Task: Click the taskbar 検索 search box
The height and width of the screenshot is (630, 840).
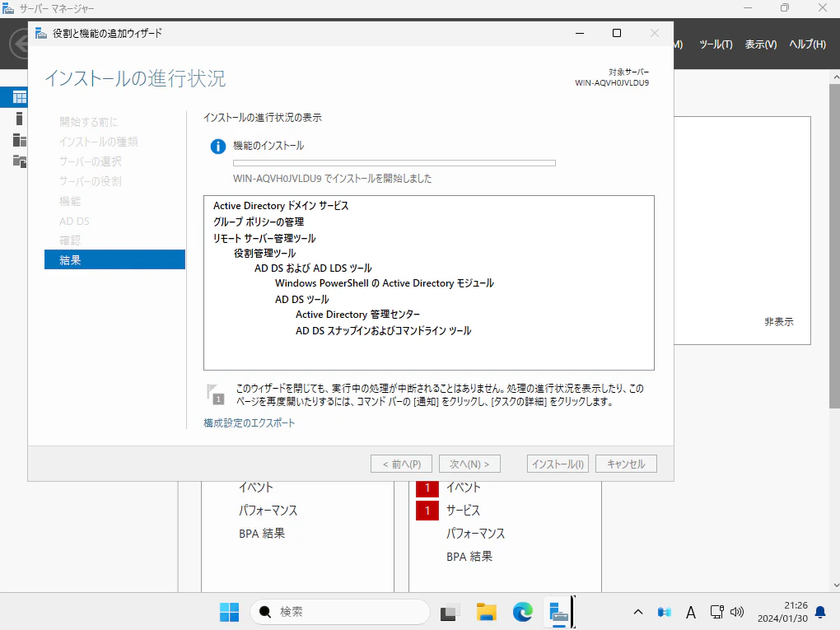Action: [339, 612]
